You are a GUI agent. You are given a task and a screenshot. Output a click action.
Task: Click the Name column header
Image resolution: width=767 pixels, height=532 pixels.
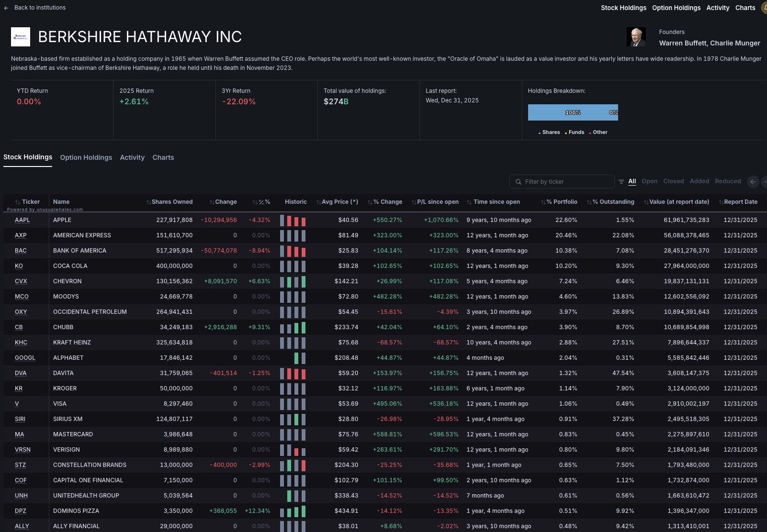[x=61, y=202]
